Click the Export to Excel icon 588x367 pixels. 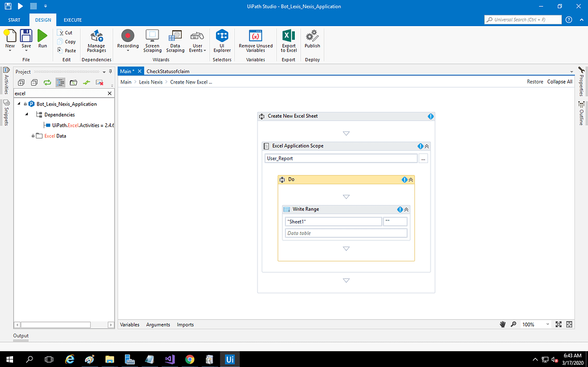point(289,41)
